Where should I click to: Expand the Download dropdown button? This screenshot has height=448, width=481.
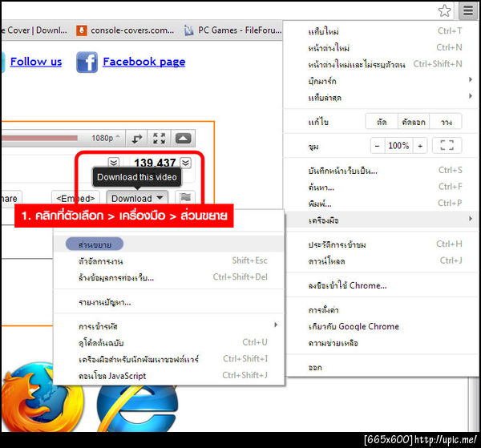137,198
